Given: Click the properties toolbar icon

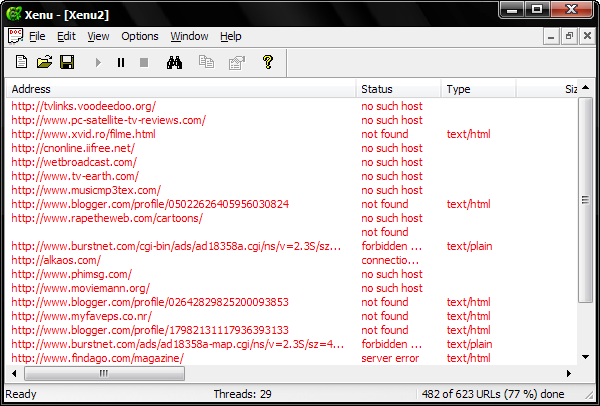Looking at the screenshot, I should [x=236, y=62].
